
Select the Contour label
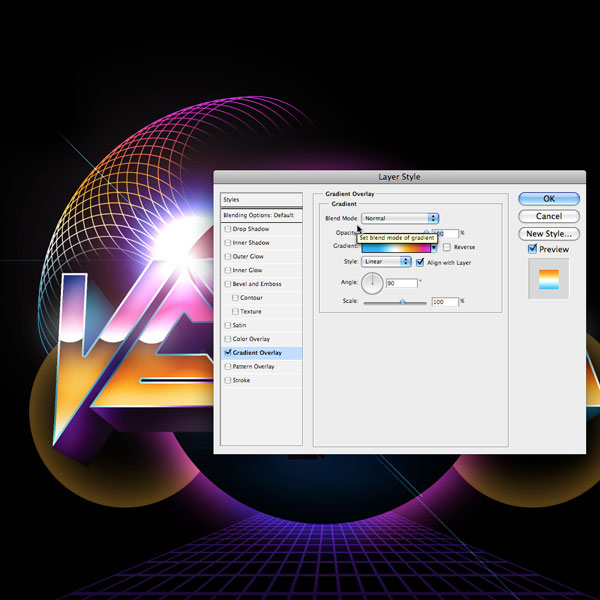click(251, 298)
